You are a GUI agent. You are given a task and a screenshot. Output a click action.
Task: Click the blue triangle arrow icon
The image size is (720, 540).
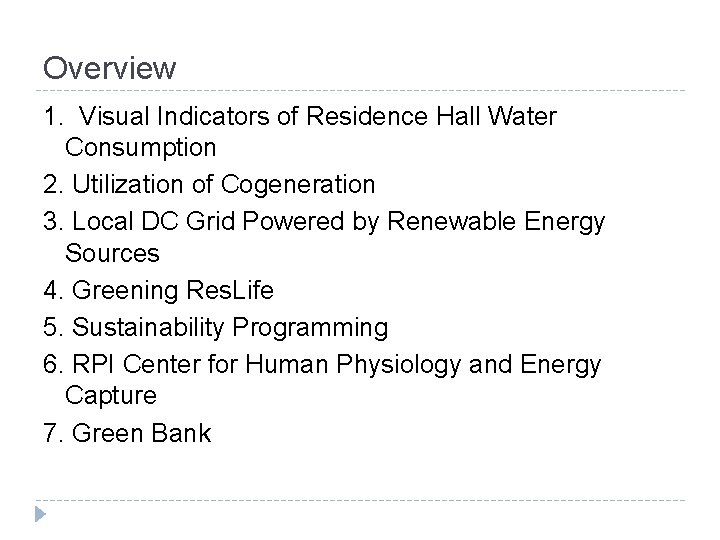pyautogui.click(x=40, y=514)
